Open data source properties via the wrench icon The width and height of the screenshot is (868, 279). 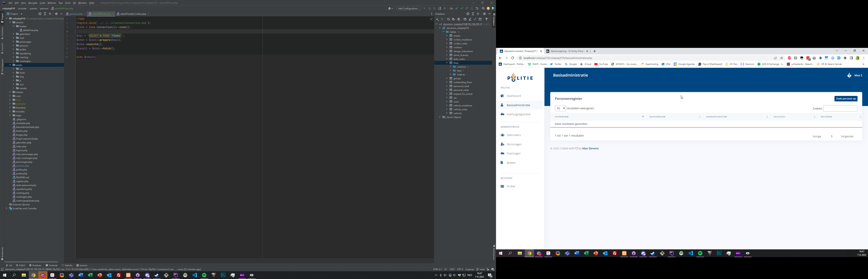point(454,19)
